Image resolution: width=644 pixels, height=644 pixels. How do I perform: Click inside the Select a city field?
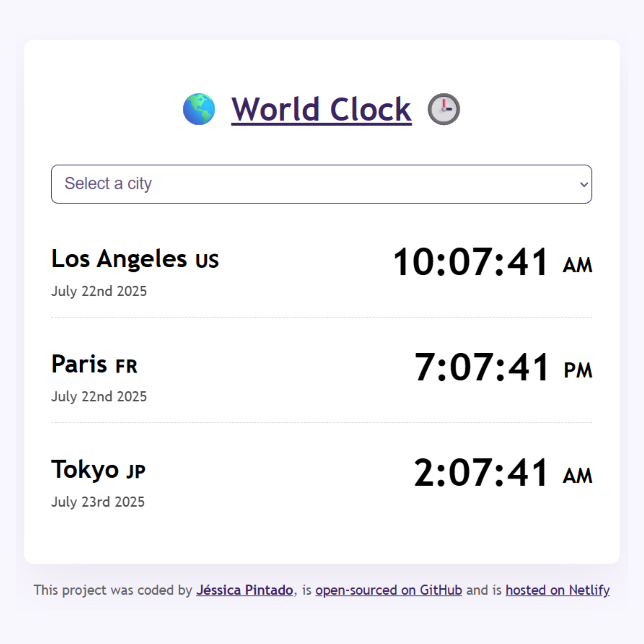233,184
